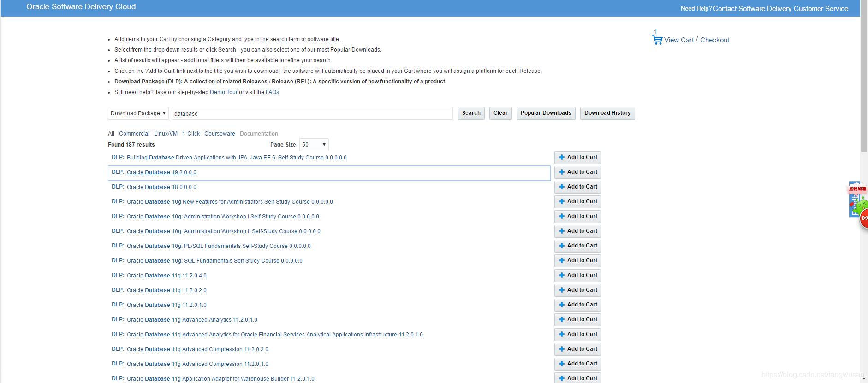
Task: Filter results by 1-Click
Action: point(191,134)
